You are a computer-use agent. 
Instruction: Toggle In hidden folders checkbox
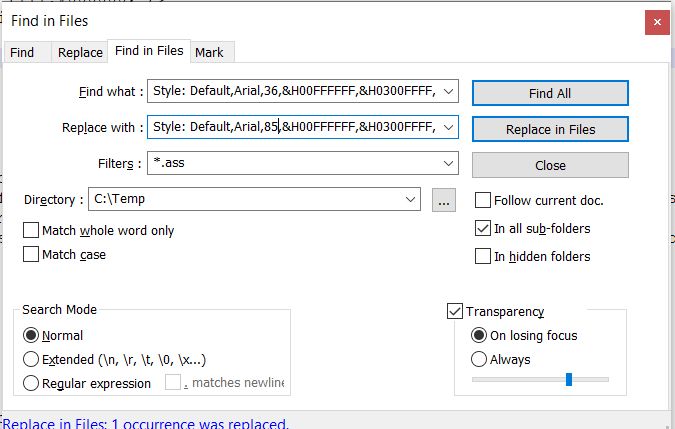point(483,257)
